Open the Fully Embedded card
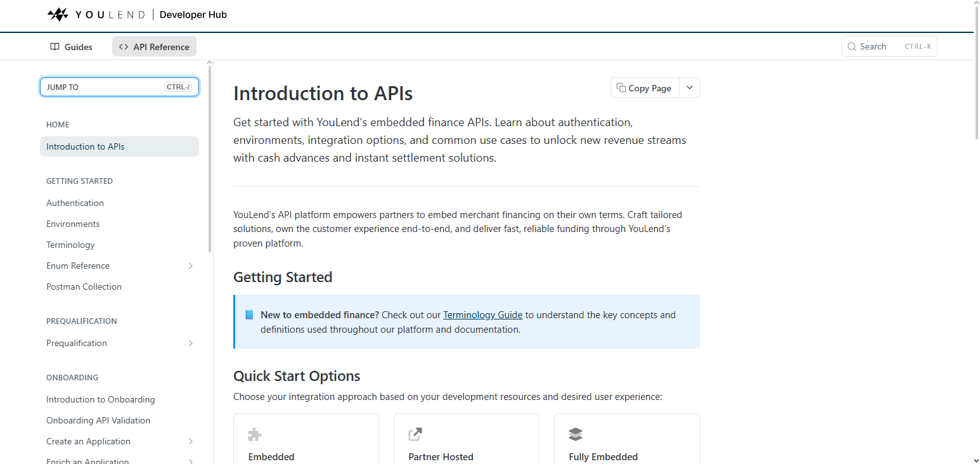Screen dimensions: 980x464 [627, 439]
